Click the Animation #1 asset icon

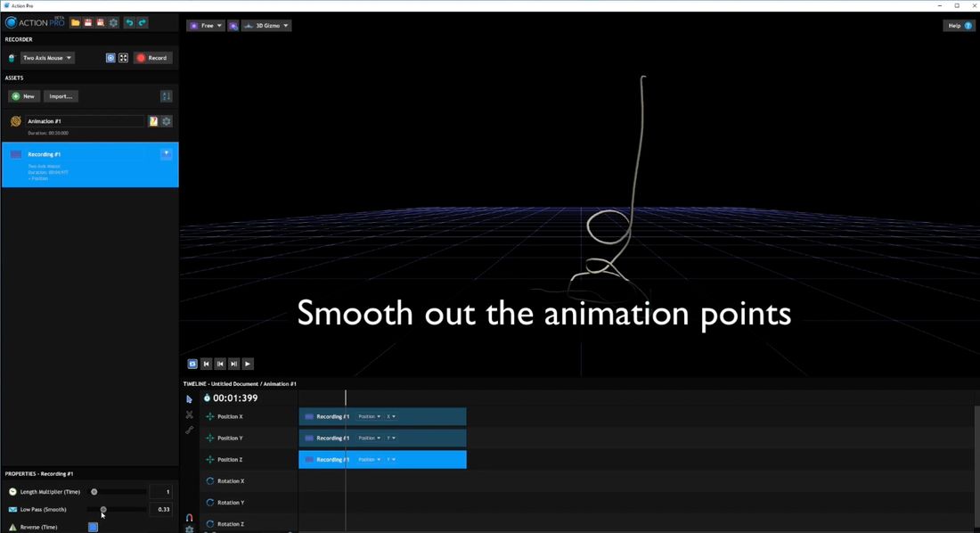click(16, 121)
